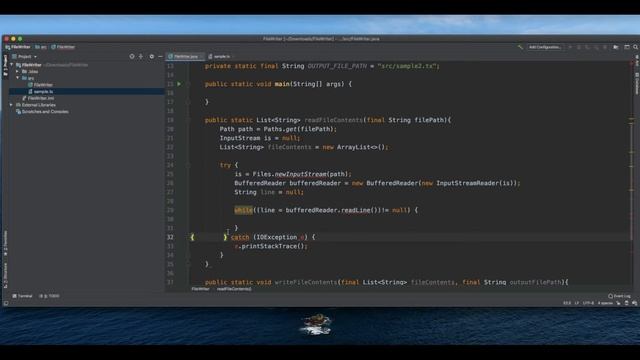Click 4 spaces indent setting in status bar
This screenshot has width=640, height=360.
[605, 303]
